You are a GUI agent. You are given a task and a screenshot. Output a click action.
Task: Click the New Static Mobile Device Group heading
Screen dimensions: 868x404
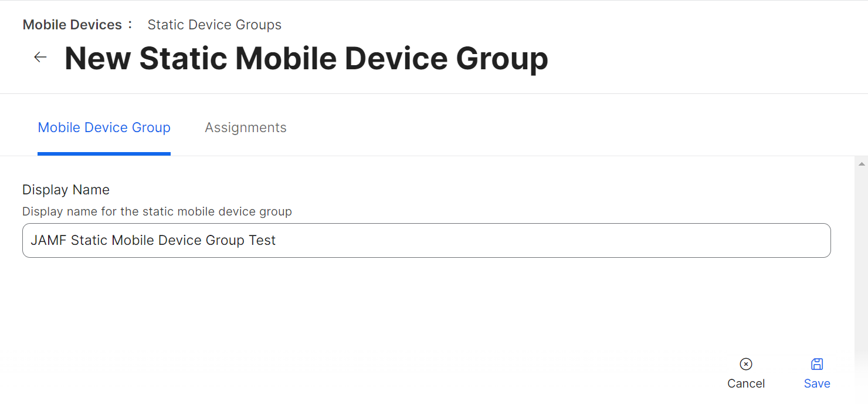pos(306,58)
